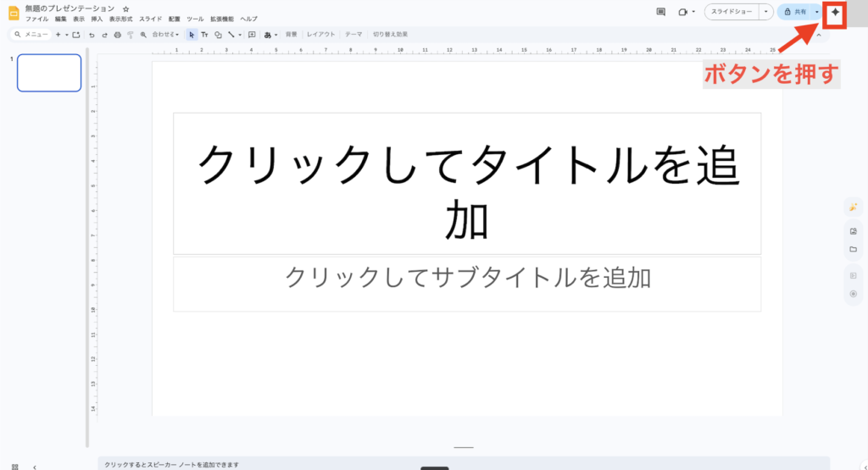This screenshot has width=868, height=470.
Task: Star the untitled presentation
Action: (126, 8)
